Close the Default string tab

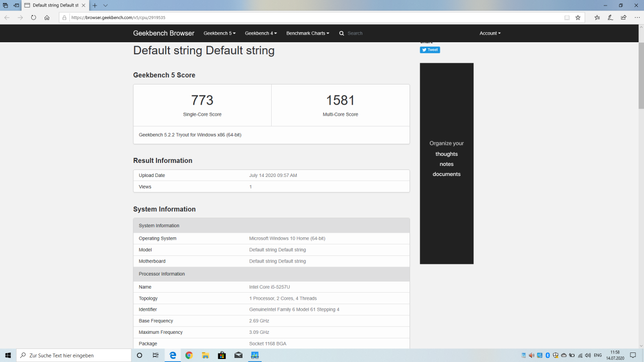click(x=84, y=5)
